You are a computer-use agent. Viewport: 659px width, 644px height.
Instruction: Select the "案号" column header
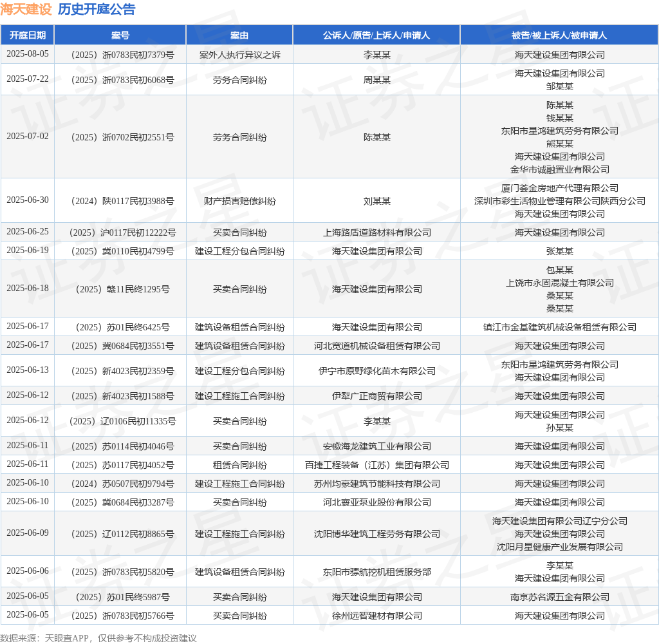[120, 35]
